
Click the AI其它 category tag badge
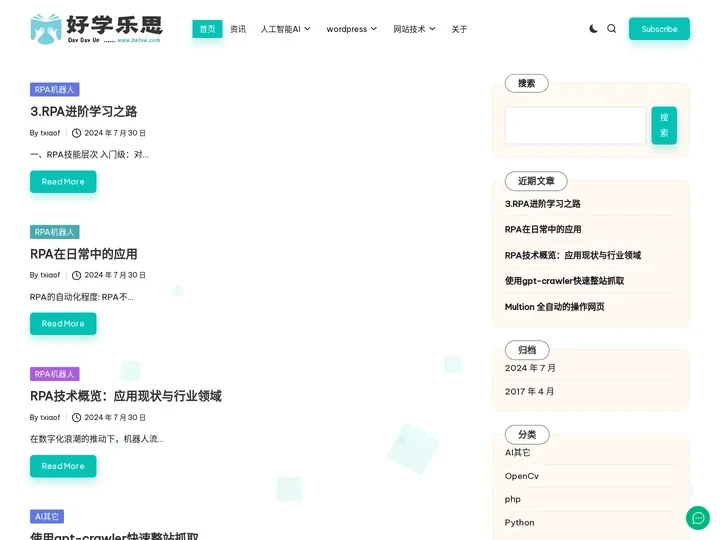47,517
